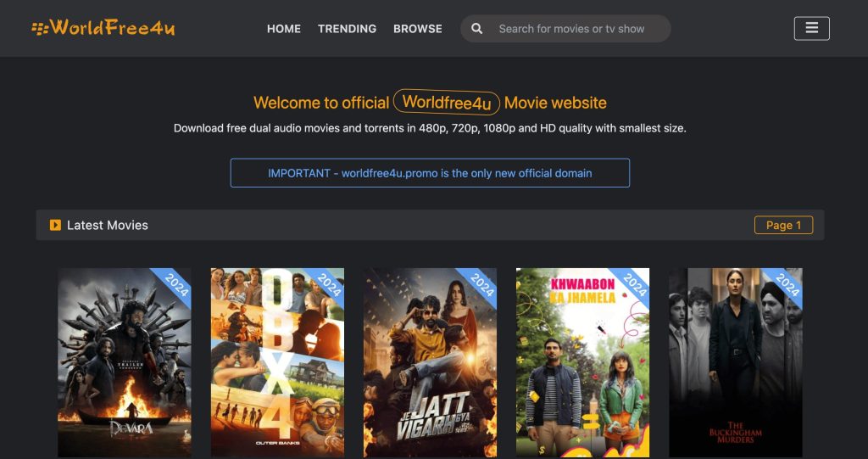The height and width of the screenshot is (459, 868).
Task: Click the Page 1 button
Action: point(783,225)
